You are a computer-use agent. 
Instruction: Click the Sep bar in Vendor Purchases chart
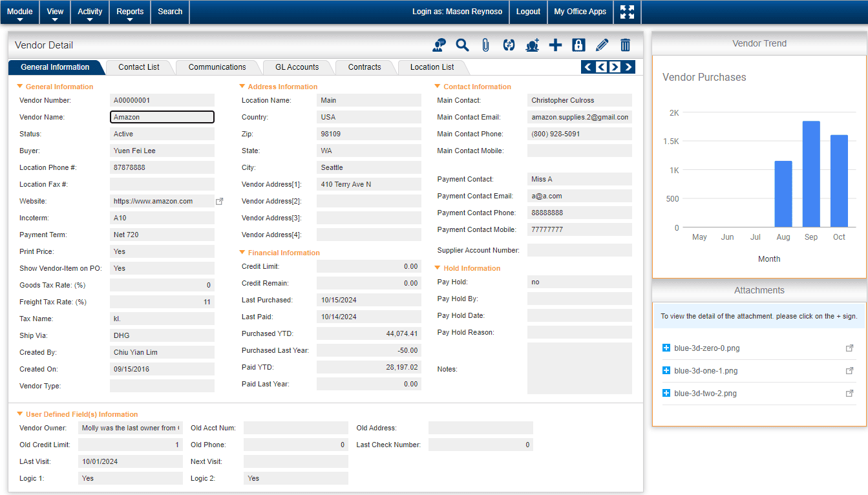pos(811,174)
